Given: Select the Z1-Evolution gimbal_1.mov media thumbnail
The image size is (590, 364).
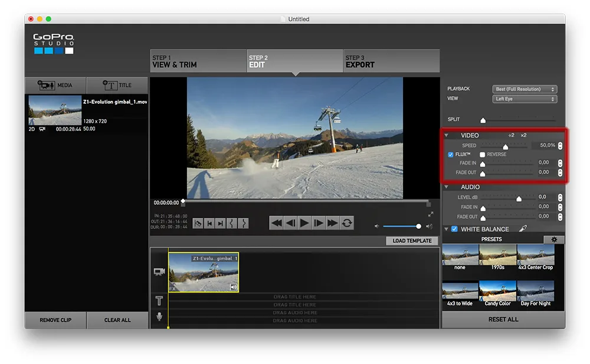Looking at the screenshot, I should (55, 110).
